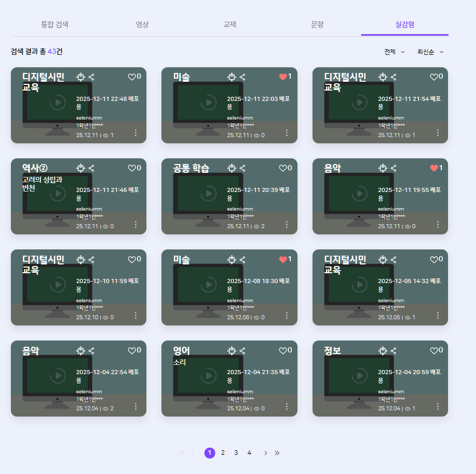Go to results page 2
The image size is (476, 474).
point(223,453)
